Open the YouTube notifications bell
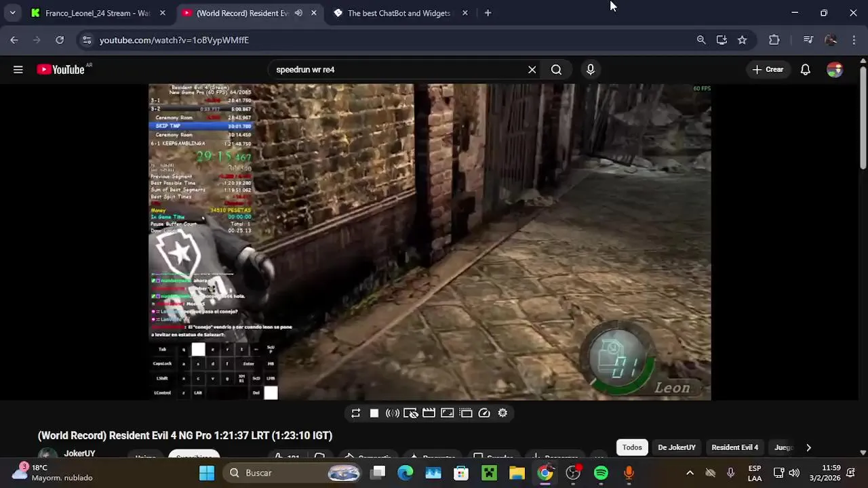868x488 pixels. tap(805, 69)
